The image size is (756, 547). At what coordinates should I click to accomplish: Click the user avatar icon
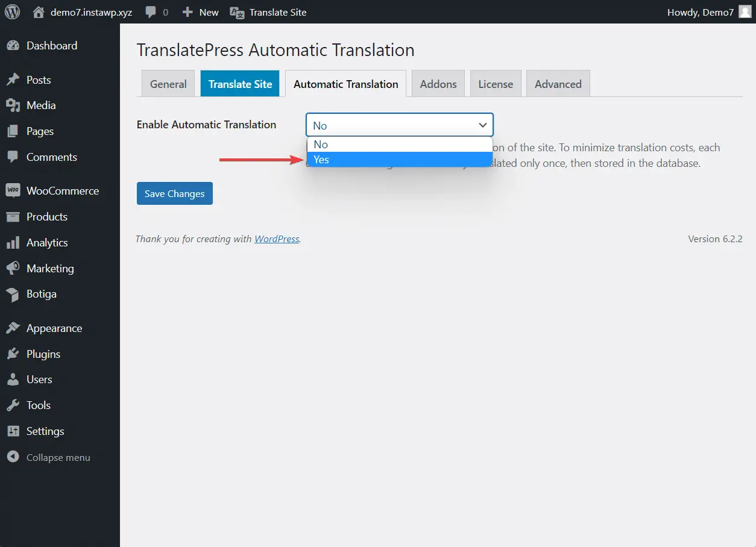tap(745, 12)
